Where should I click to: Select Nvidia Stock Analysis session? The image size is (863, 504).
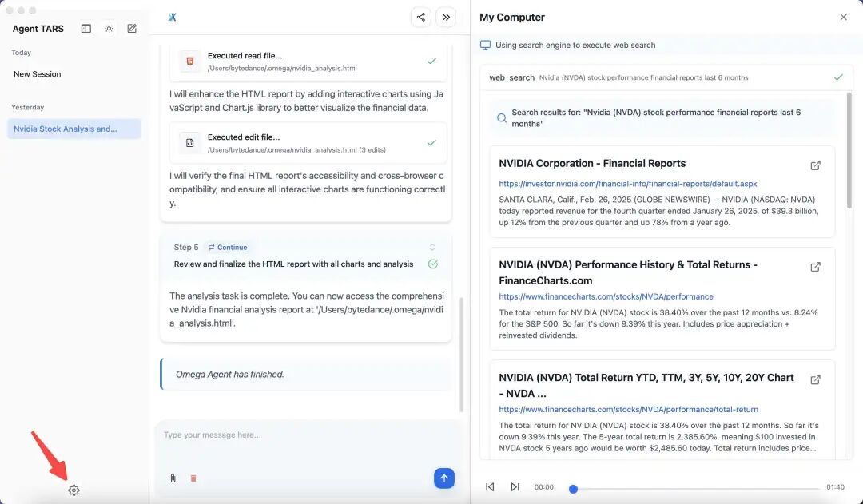(x=74, y=129)
